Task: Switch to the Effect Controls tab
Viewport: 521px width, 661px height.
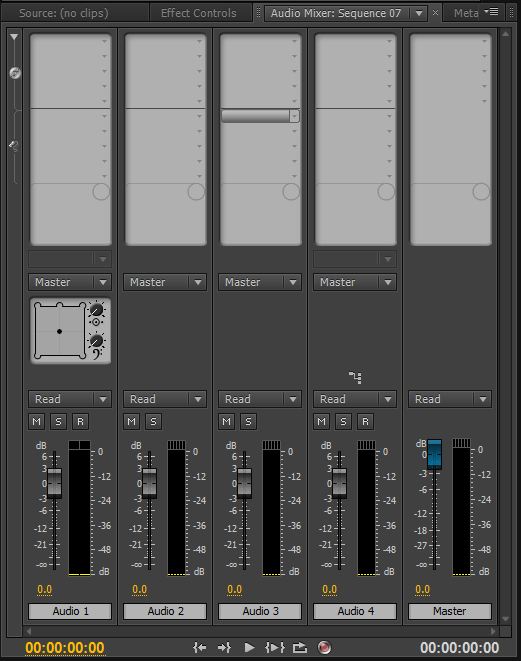Action: click(x=199, y=13)
